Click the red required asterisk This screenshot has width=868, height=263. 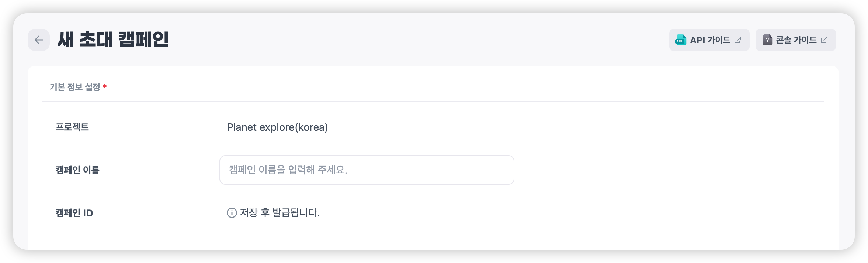(x=105, y=86)
